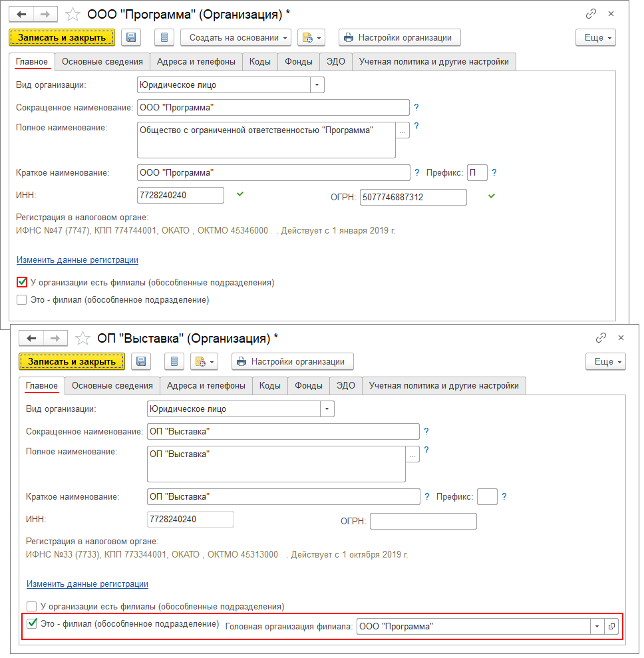Click empty ОГРН field in ОП "Выставка"
This screenshot has height=658, width=644.
pos(423,521)
